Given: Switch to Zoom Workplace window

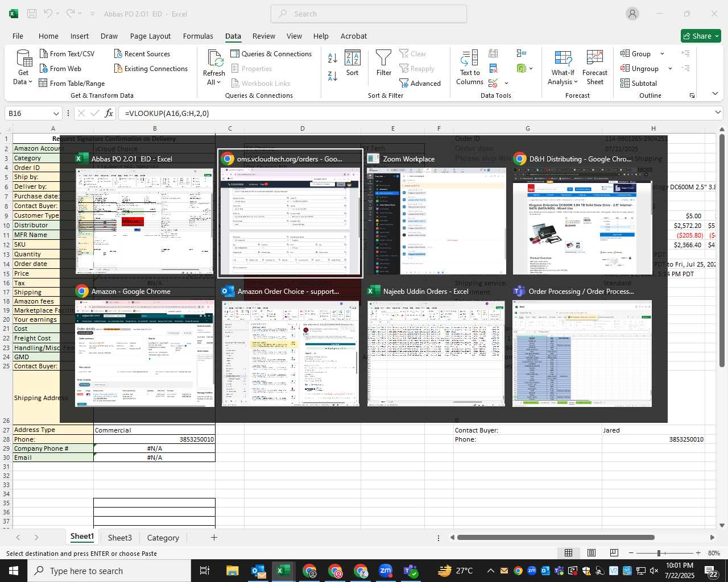Looking at the screenshot, I should 436,214.
